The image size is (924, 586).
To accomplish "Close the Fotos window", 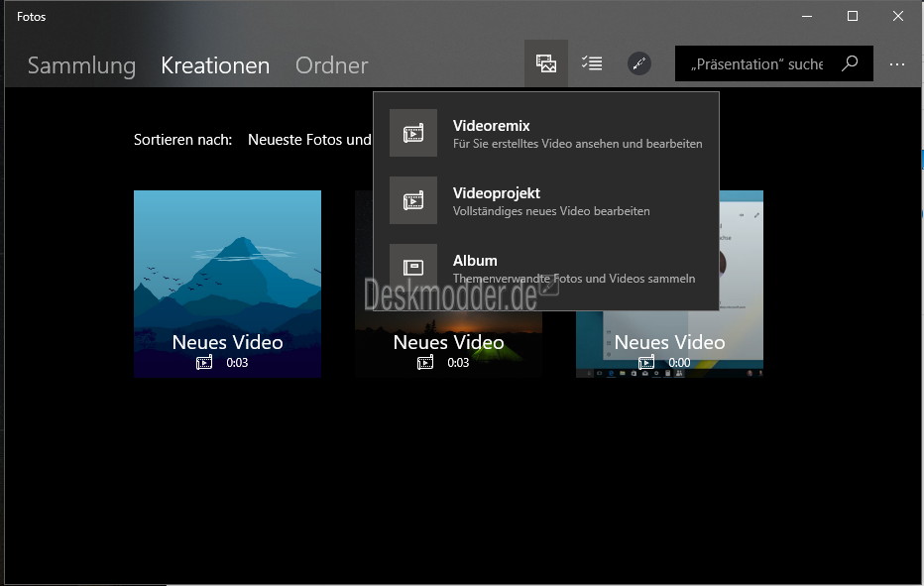I will (897, 17).
